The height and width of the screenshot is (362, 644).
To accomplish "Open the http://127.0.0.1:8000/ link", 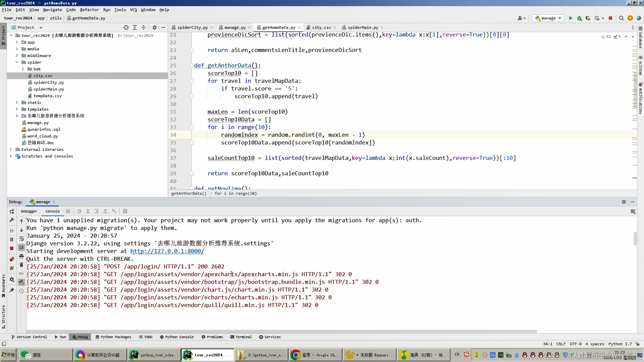I will [167, 251].
